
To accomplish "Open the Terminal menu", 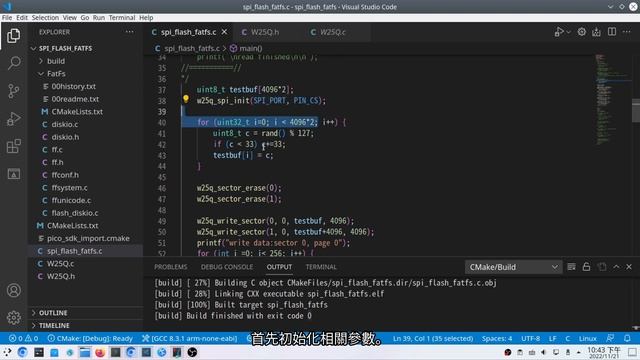I will coord(122,18).
